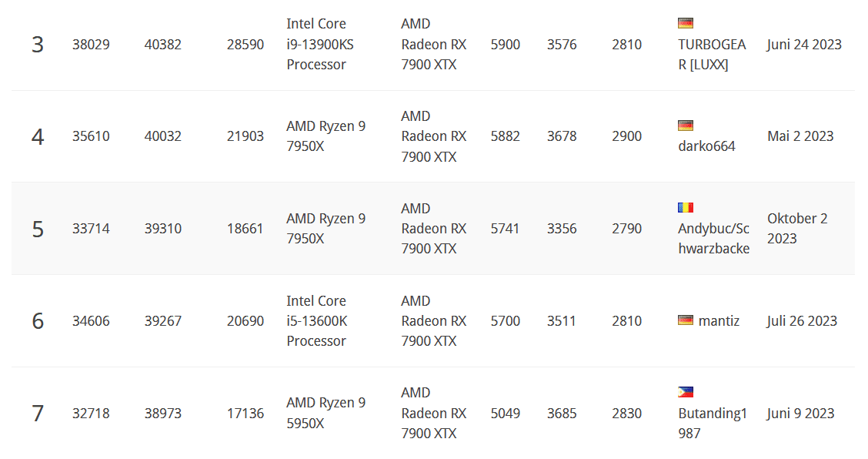Click date Juli 26 2023

802,321
